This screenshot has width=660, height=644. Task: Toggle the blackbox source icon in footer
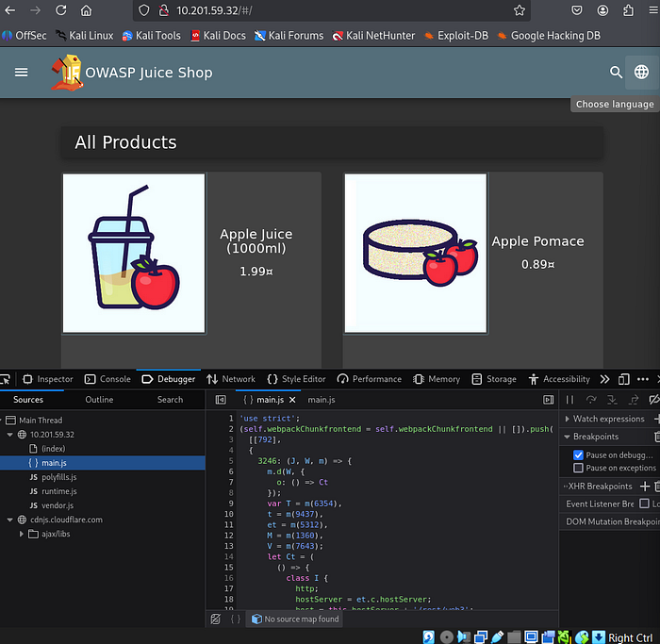coord(216,619)
